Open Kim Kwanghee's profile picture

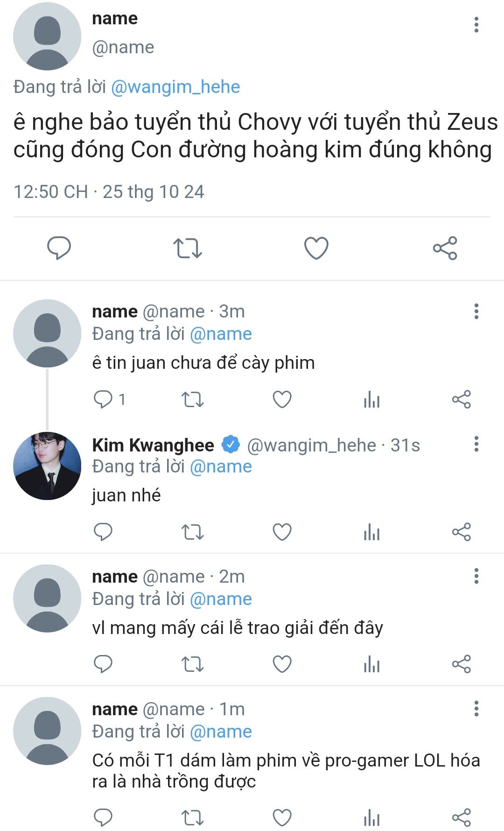click(x=47, y=466)
